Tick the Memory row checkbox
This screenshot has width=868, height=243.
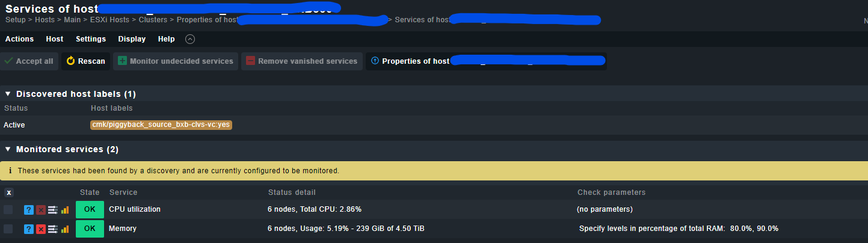8,229
